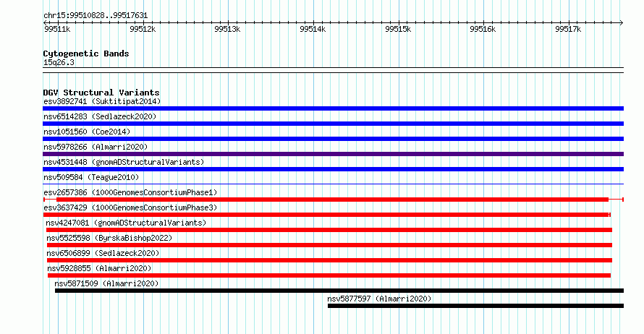Select the purple bar of nsv5978266
Viewport: 644px width, 334px height.
pyautogui.click(x=333, y=154)
